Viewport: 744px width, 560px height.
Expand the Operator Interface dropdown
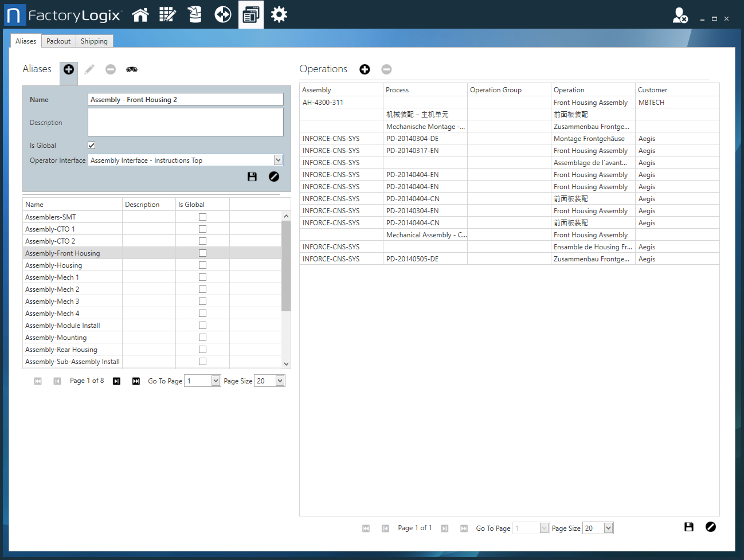(x=278, y=160)
